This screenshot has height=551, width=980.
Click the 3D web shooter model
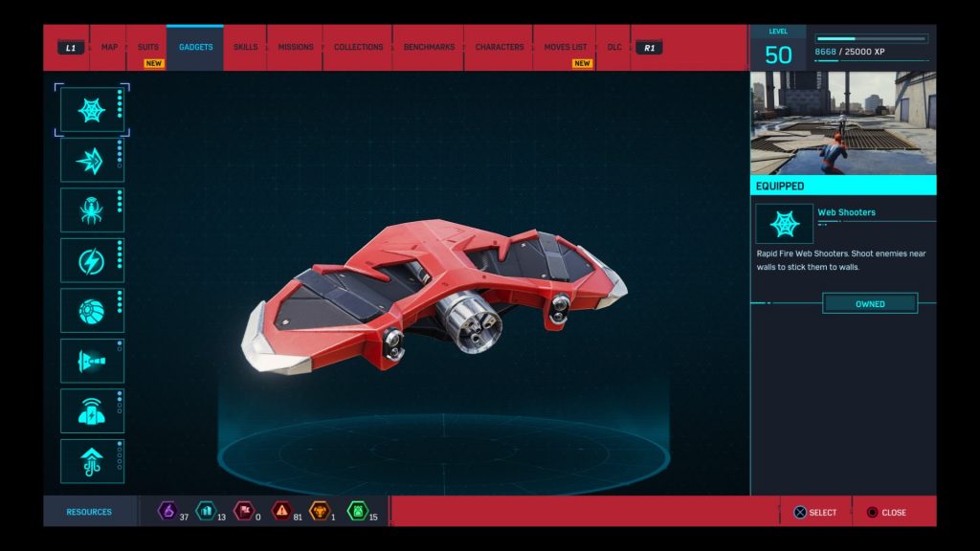click(x=434, y=297)
